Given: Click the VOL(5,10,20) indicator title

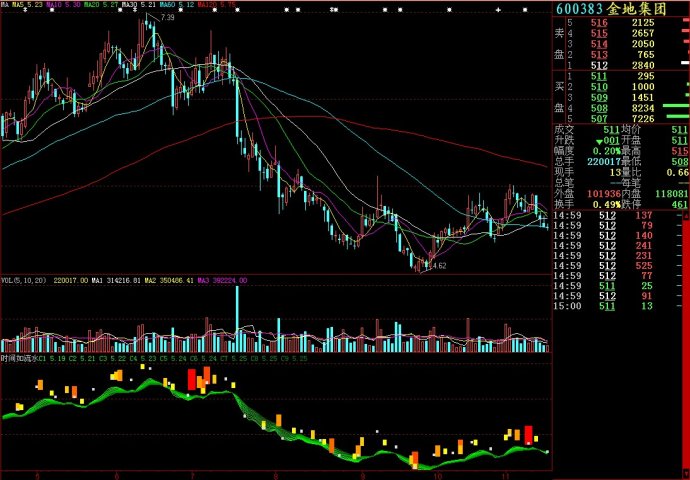Looking at the screenshot, I should tap(23, 280).
